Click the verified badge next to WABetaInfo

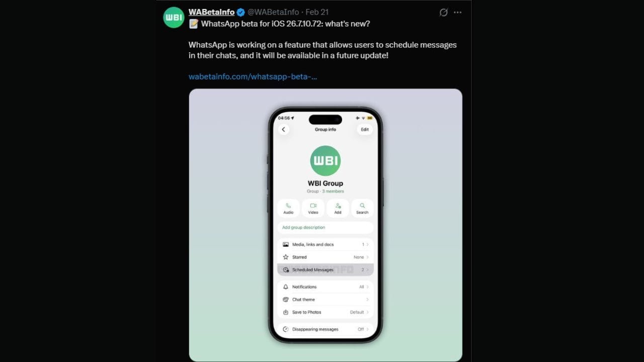(x=241, y=12)
